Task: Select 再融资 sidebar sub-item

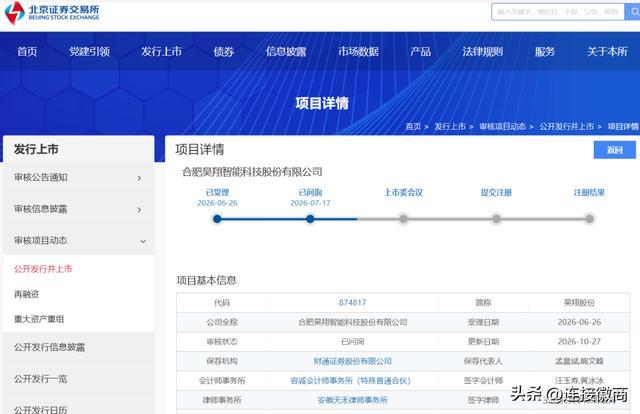Action: [27, 294]
